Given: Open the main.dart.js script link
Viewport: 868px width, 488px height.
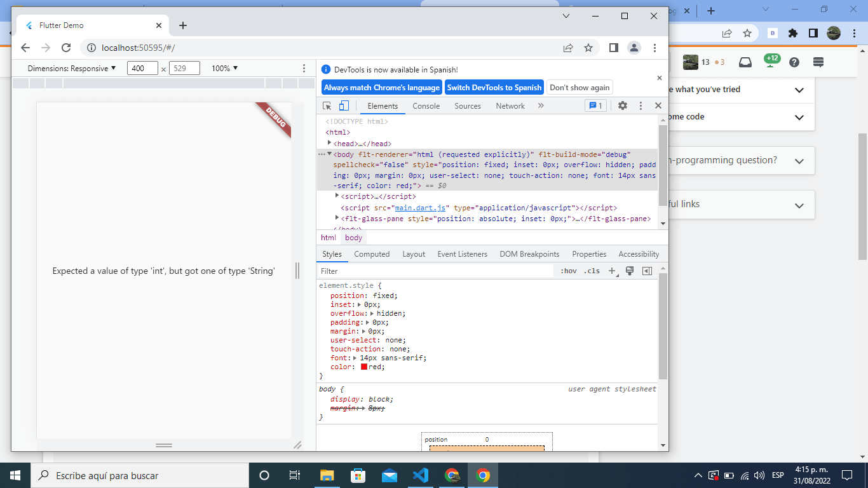Looking at the screenshot, I should [421, 208].
